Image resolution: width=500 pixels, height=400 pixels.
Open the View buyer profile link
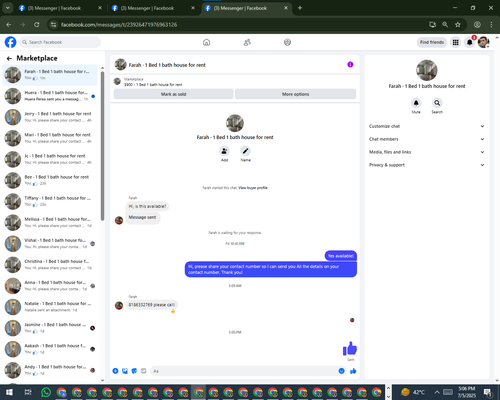pos(253,188)
